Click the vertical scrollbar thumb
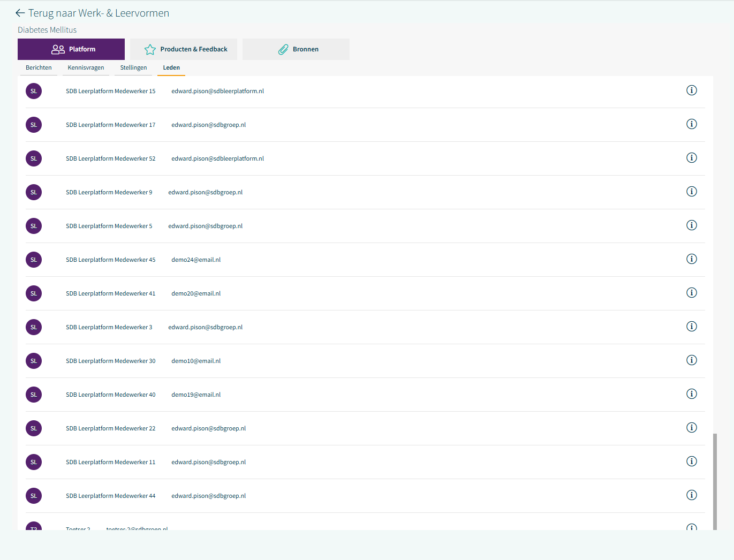This screenshot has height=560, width=734. pyautogui.click(x=715, y=481)
